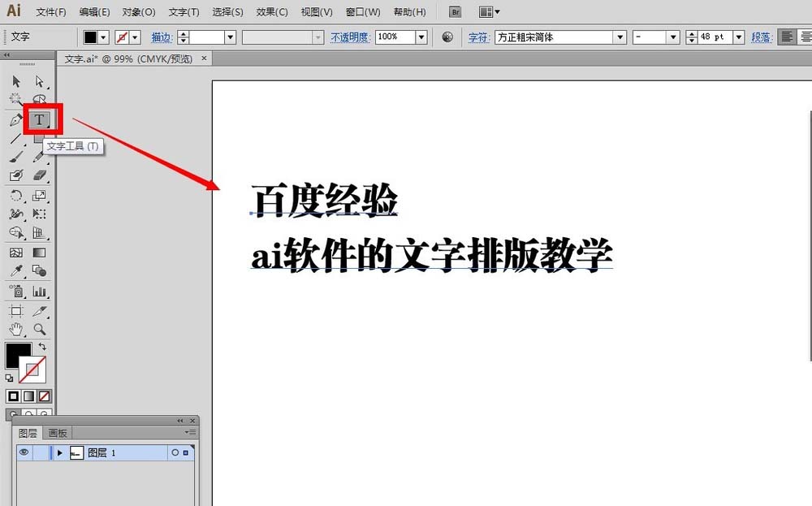Open the 描边 stroke panel link

(x=162, y=37)
